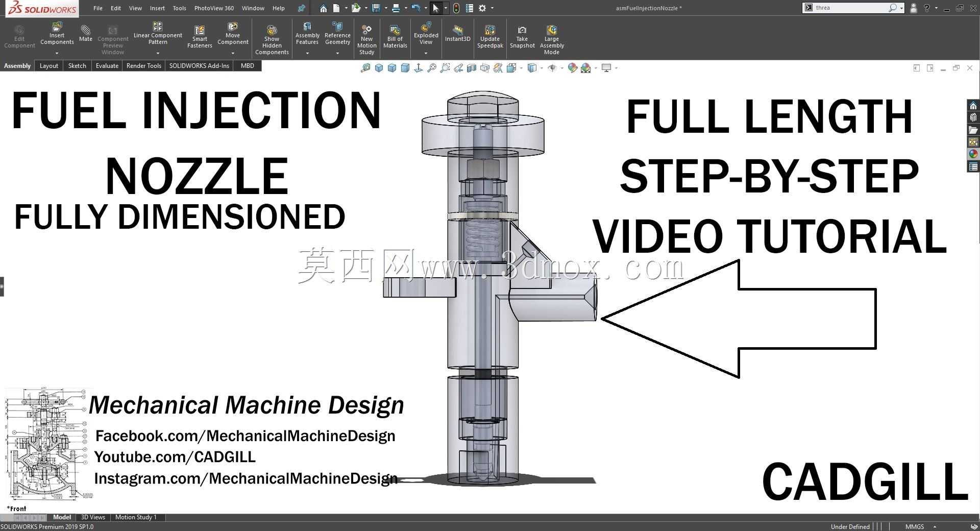Screen dimensions: 980x531
Task: Activate Zoom to Area tool
Action: (445, 68)
